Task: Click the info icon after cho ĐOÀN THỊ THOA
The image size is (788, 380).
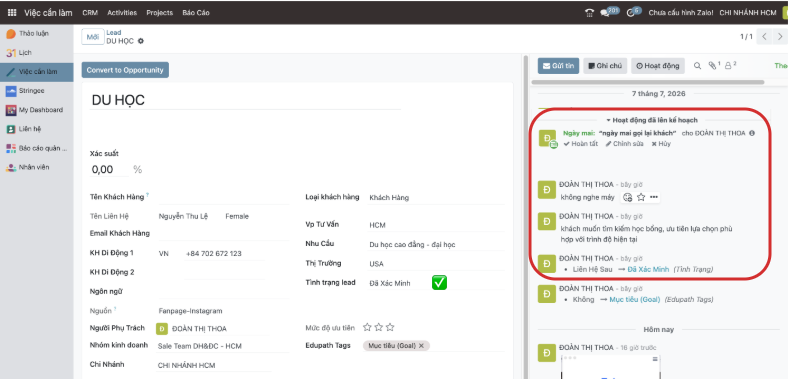Action: 752,133
